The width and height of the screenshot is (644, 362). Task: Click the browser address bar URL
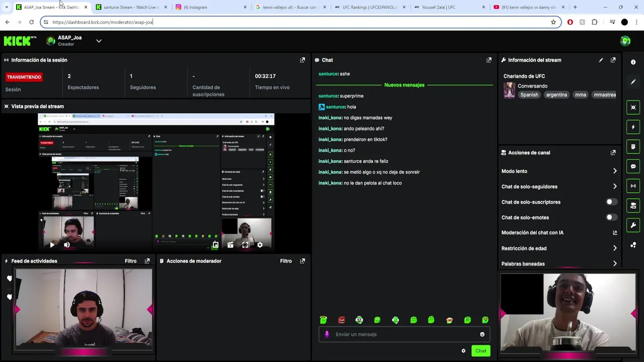click(x=103, y=22)
